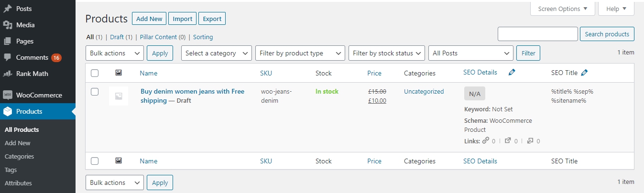Screen dimensions: 644x193
Task: Click the pencil icon next to SEO Details
Action: [x=512, y=73]
